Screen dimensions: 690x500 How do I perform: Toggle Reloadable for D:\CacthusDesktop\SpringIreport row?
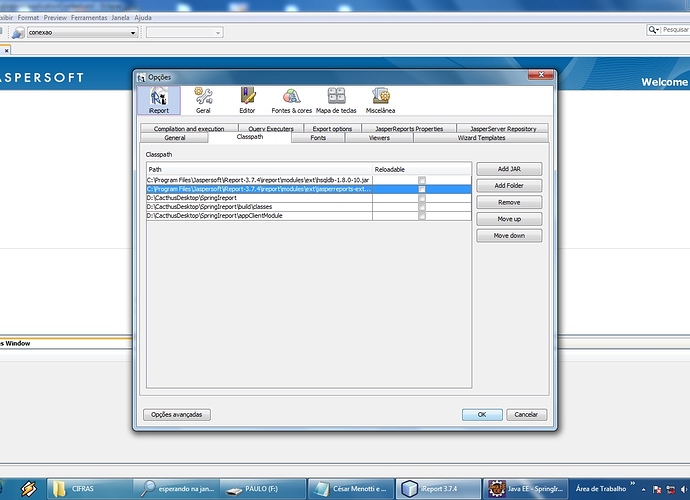click(x=422, y=198)
